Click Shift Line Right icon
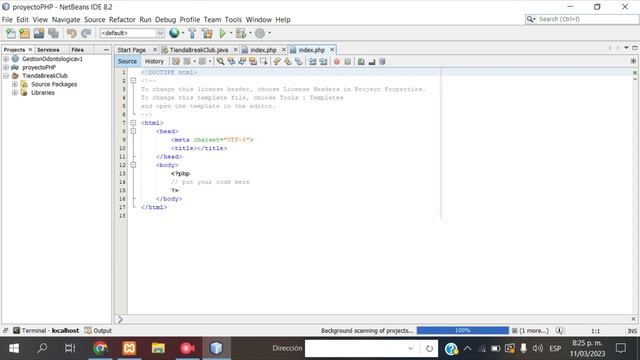The height and width of the screenshot is (360, 640). point(323,62)
